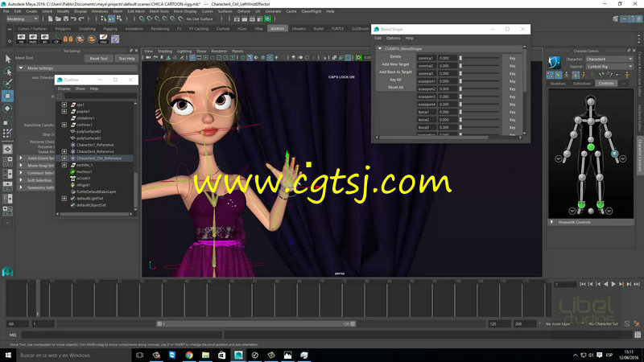644x362 pixels.
Task: Toggle the green render icon in status line
Action: click(x=268, y=19)
